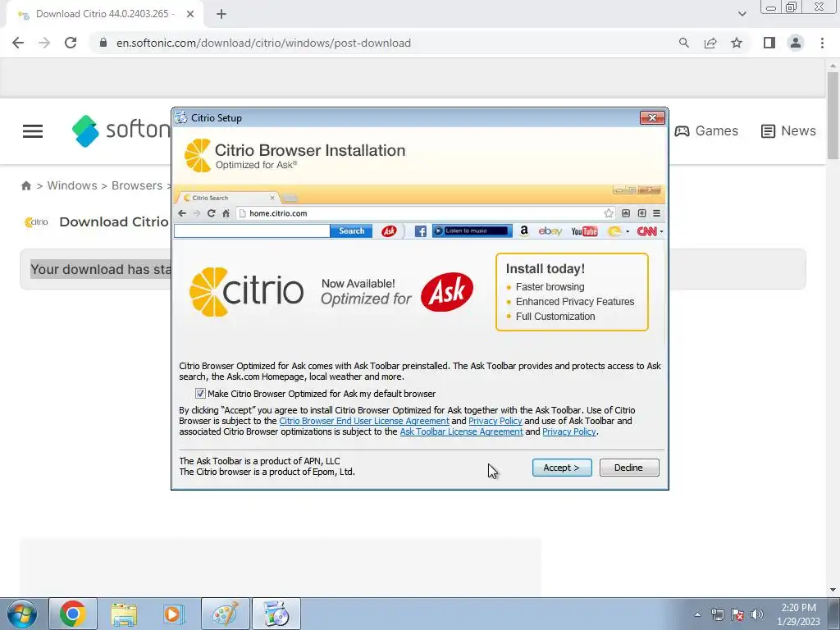Screen dimensions: 840x630
Task: Click 'Your download has sta' text
Action: point(101,269)
